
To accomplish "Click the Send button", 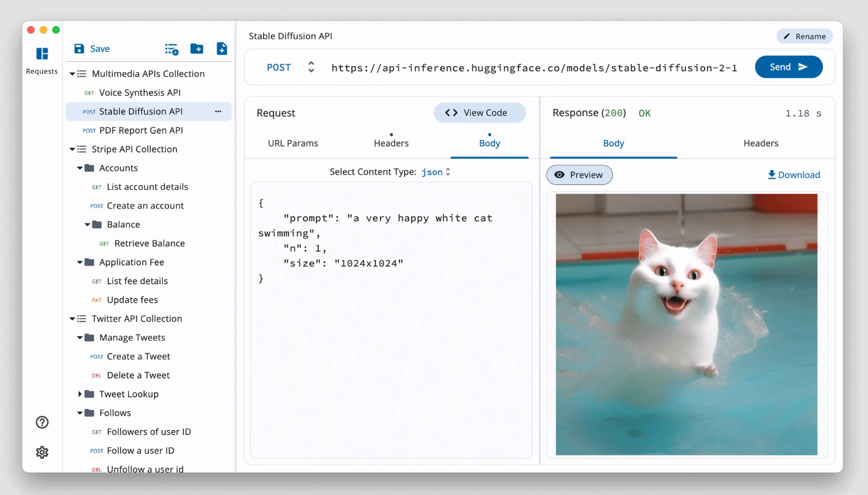I will coord(788,67).
